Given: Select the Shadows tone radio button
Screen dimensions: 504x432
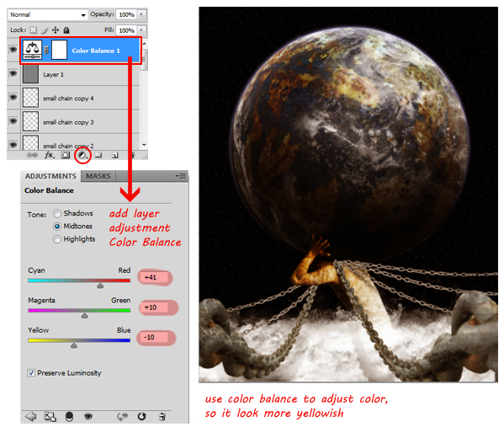Looking at the screenshot, I should point(57,214).
